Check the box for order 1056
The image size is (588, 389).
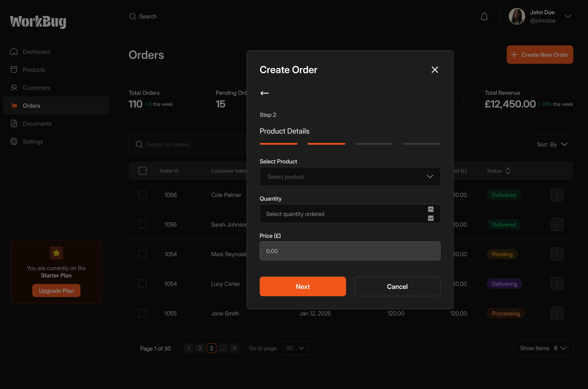pos(143,195)
